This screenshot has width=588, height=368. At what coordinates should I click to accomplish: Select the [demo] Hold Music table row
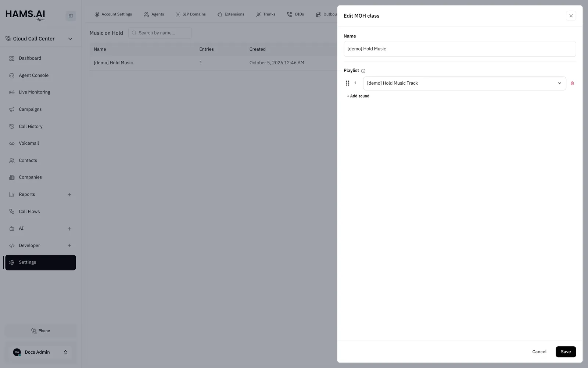pos(213,63)
